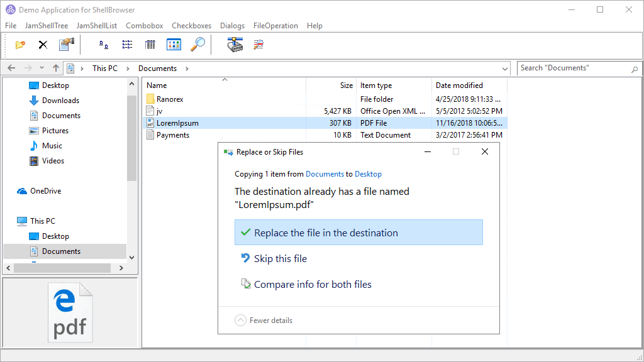Expand the address bar history dropdown

[506, 69]
